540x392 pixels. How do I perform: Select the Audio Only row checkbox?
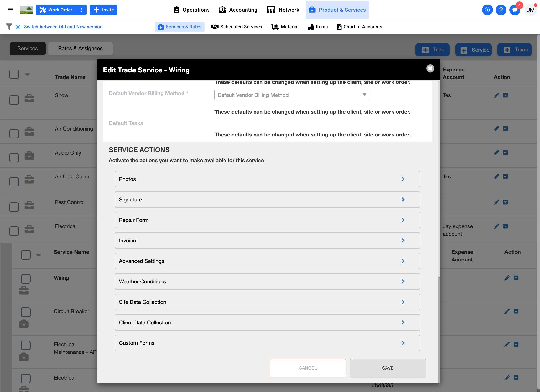(x=14, y=157)
